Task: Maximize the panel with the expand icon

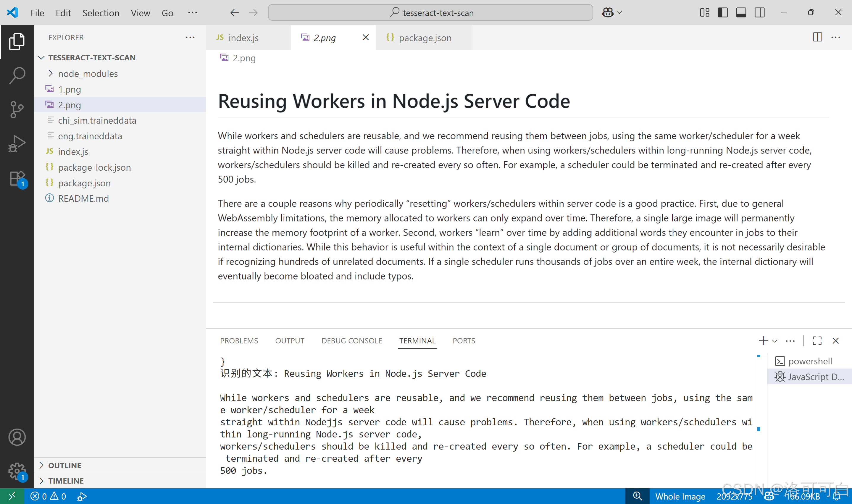Action: [817, 340]
